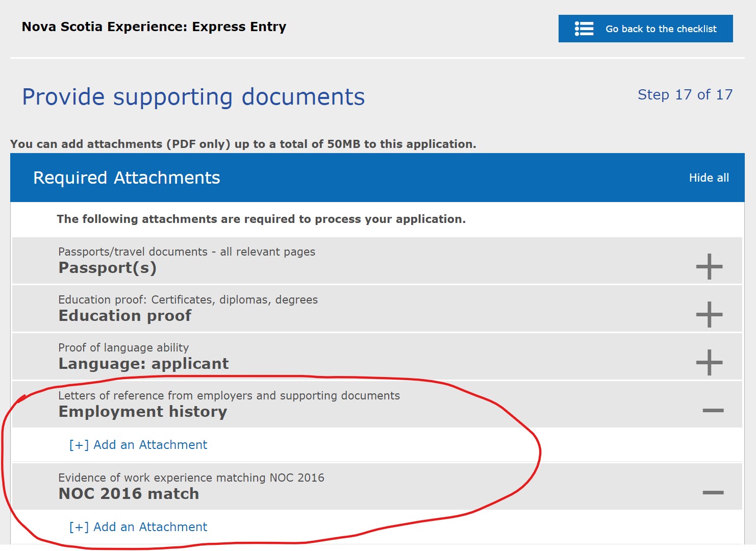
Task: Go back to the checklist
Action: [x=645, y=29]
